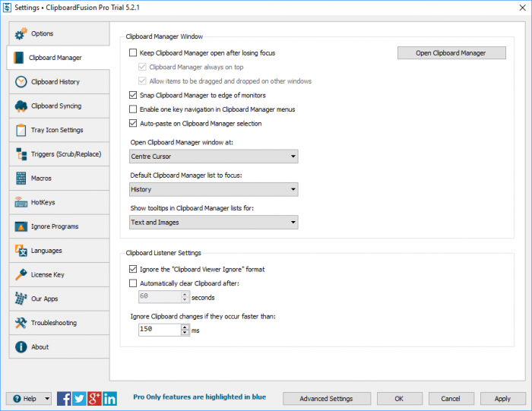Viewport: 532px width, 411px height.
Task: Switch to the Options tab
Action: tap(59, 33)
